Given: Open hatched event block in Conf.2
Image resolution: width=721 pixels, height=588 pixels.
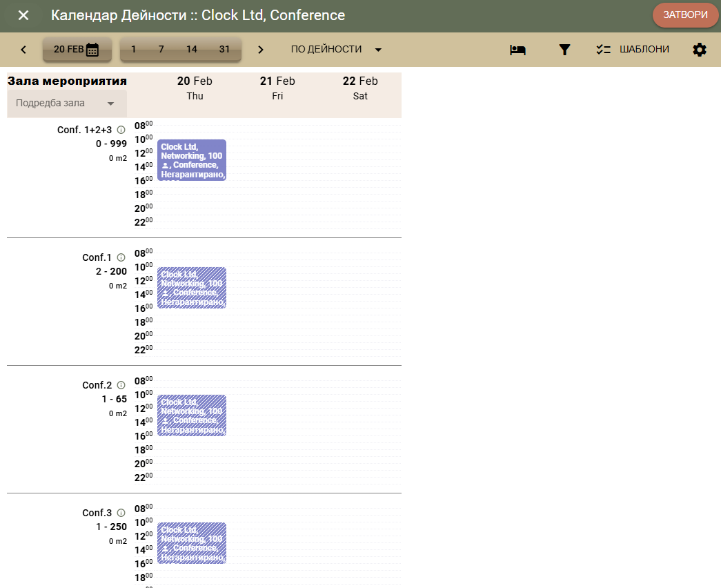Looking at the screenshot, I should pyautogui.click(x=192, y=415).
